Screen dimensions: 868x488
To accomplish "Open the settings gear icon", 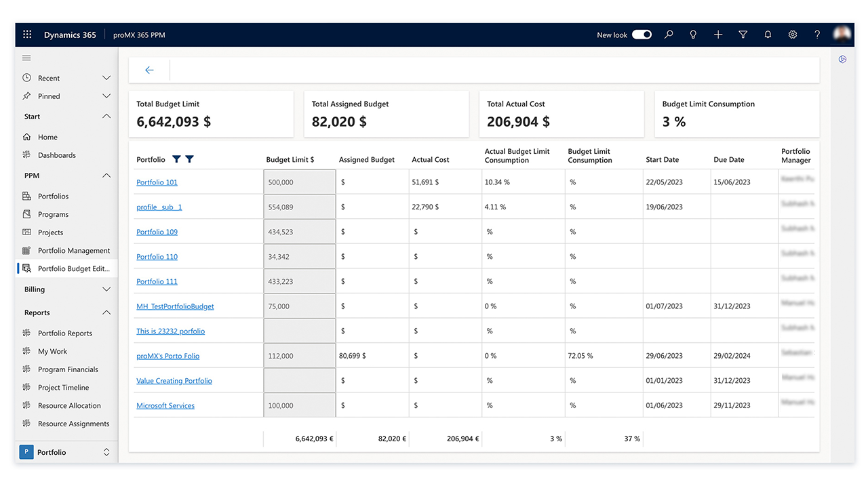I will (792, 35).
